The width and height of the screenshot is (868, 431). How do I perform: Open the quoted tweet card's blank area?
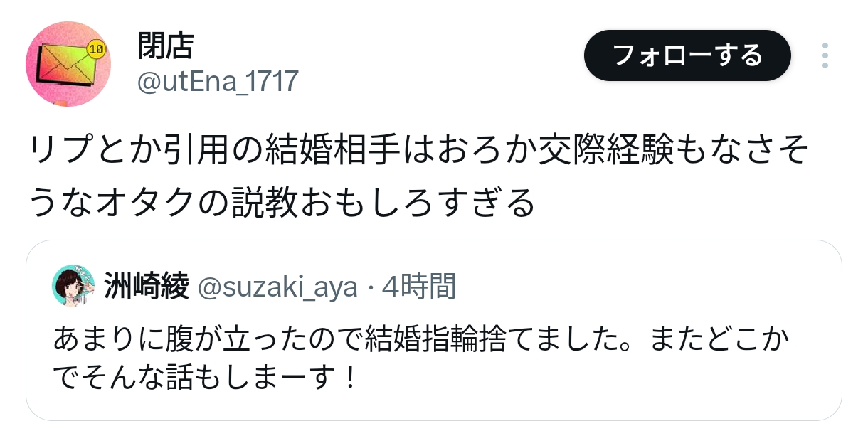605,384
